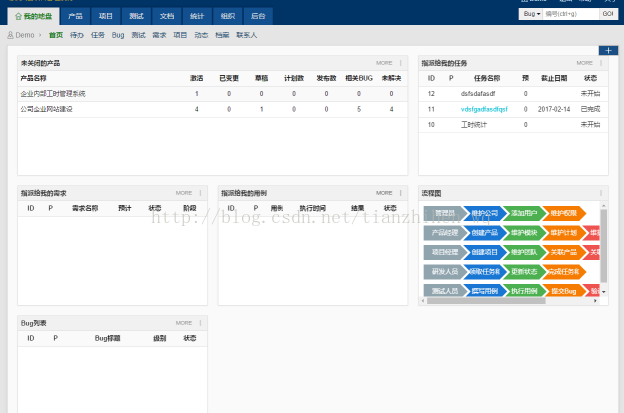Open the 项目 main tab
Viewport: 624px width, 413px height.
(105, 16)
